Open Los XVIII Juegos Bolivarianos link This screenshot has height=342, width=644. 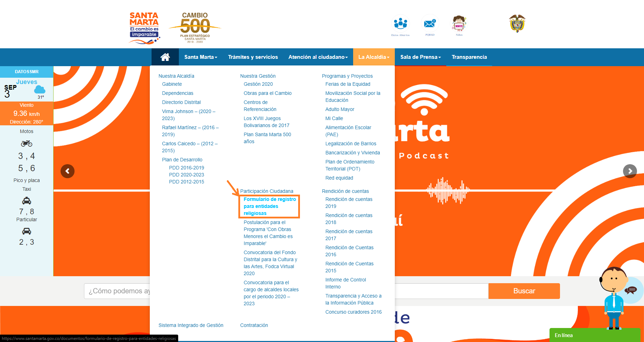(267, 122)
